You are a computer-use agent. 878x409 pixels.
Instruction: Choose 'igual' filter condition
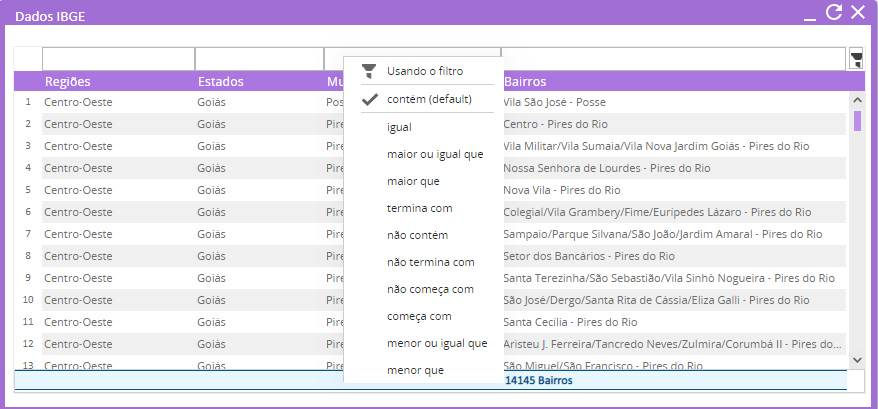[x=399, y=127]
